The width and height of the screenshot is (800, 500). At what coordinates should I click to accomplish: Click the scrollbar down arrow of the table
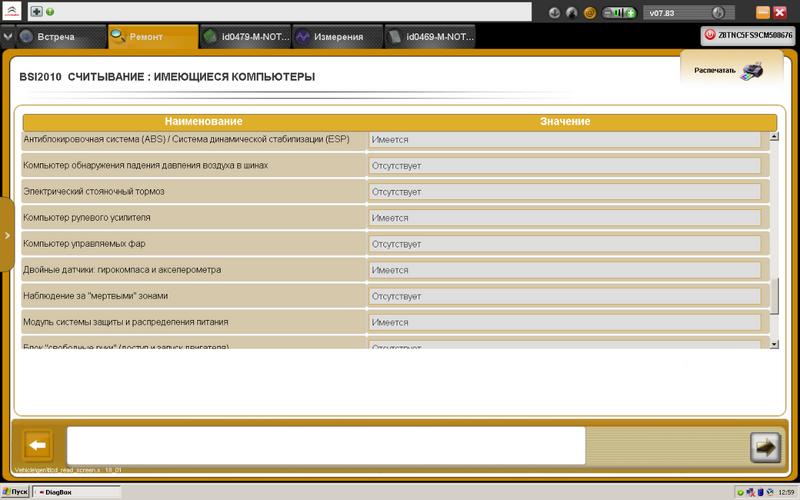pos(773,344)
